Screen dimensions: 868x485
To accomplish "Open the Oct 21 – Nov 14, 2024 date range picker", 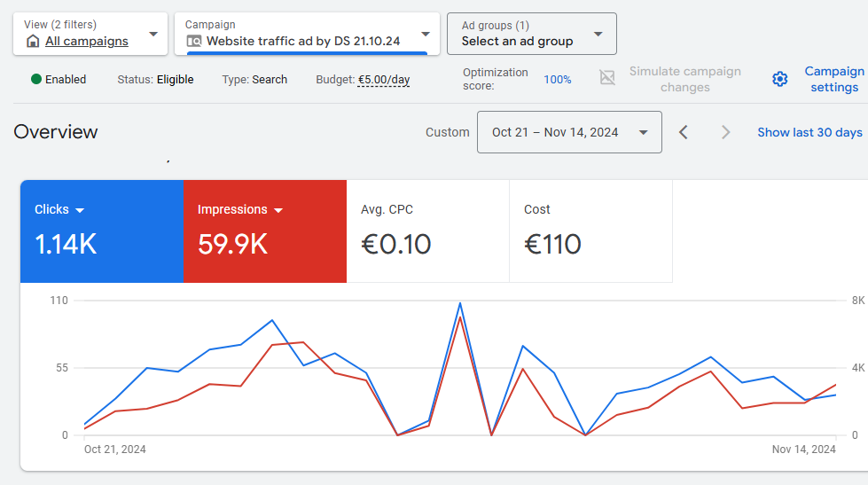I will click(569, 132).
